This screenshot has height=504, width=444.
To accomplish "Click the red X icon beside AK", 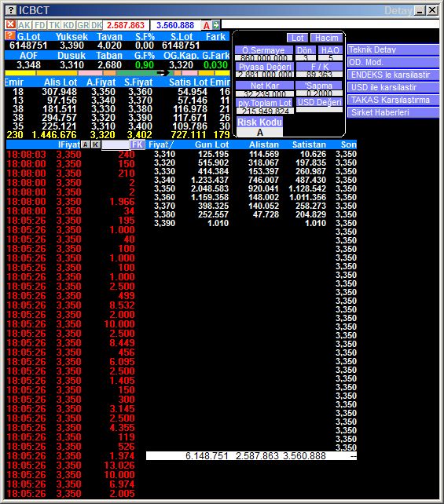I will coord(11,25).
